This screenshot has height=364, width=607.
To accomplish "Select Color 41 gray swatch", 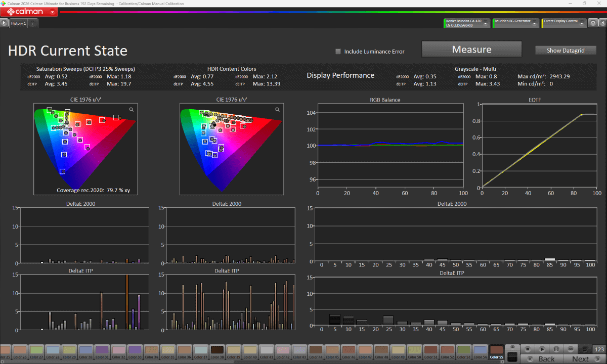I will pyautogui.click(x=267, y=352).
